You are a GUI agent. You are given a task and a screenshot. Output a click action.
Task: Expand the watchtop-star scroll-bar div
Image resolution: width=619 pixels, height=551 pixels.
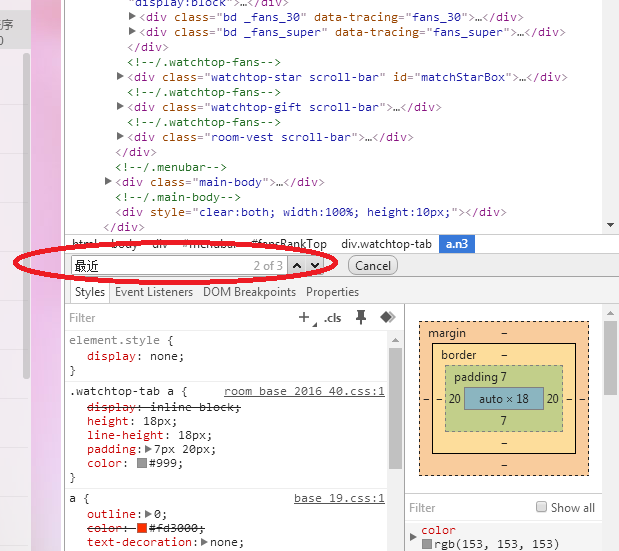(x=120, y=76)
